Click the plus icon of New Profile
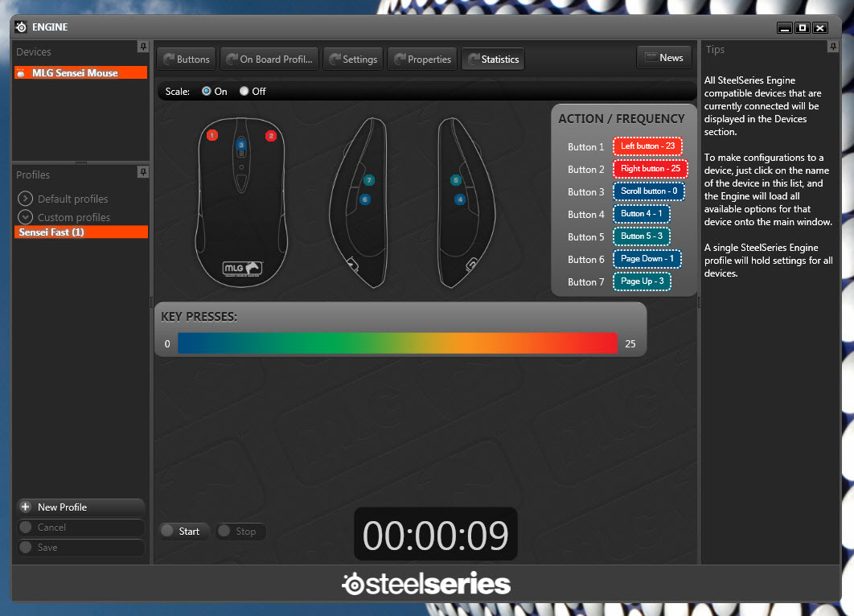This screenshot has width=854, height=616. tap(25, 507)
